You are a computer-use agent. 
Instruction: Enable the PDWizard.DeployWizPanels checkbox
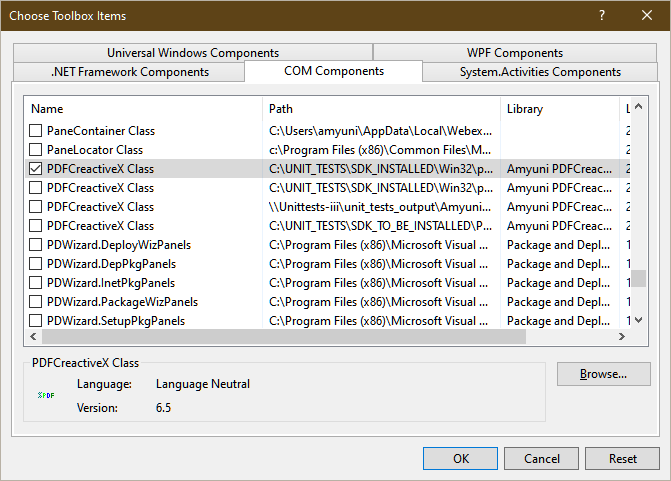point(36,245)
